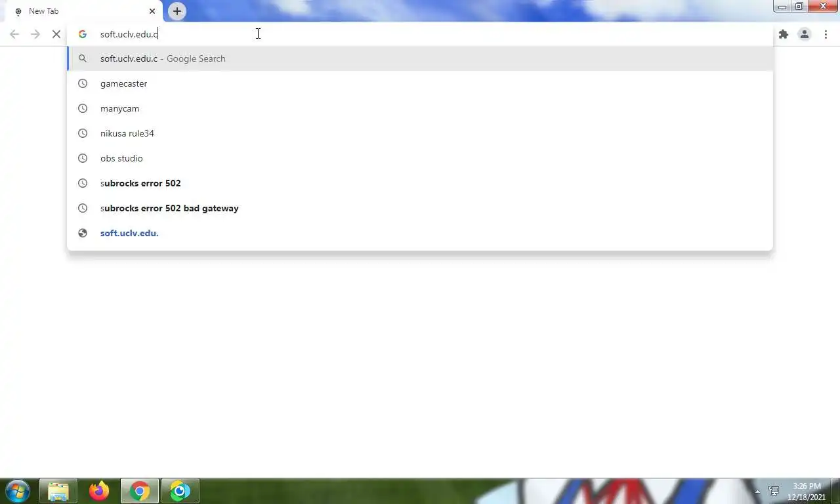840x504 pixels.
Task: Switch to Chrome in the taskbar
Action: point(140,491)
